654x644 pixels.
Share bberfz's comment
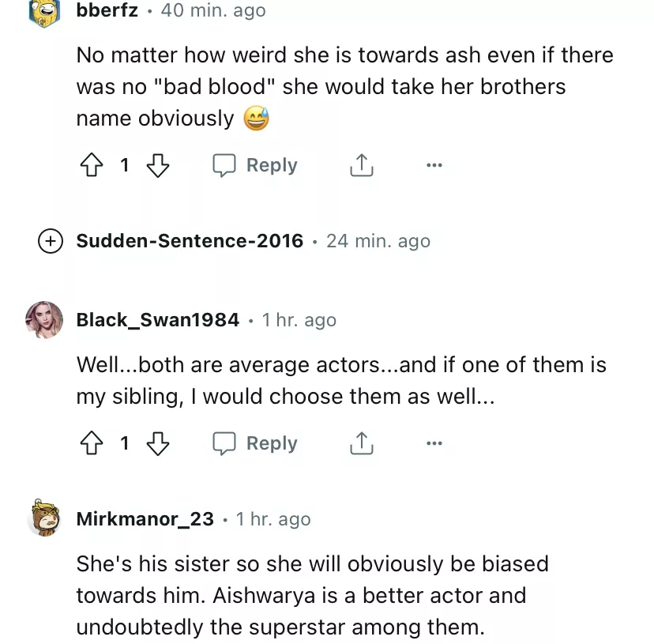(x=361, y=166)
